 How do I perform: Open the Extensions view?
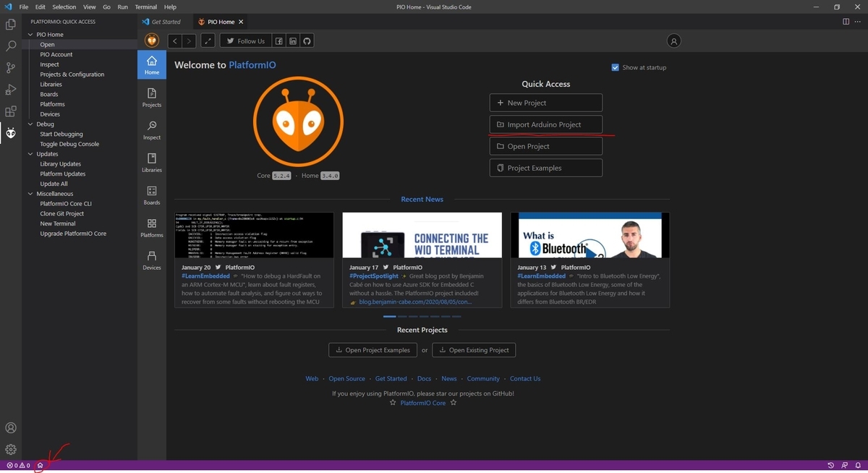point(11,111)
